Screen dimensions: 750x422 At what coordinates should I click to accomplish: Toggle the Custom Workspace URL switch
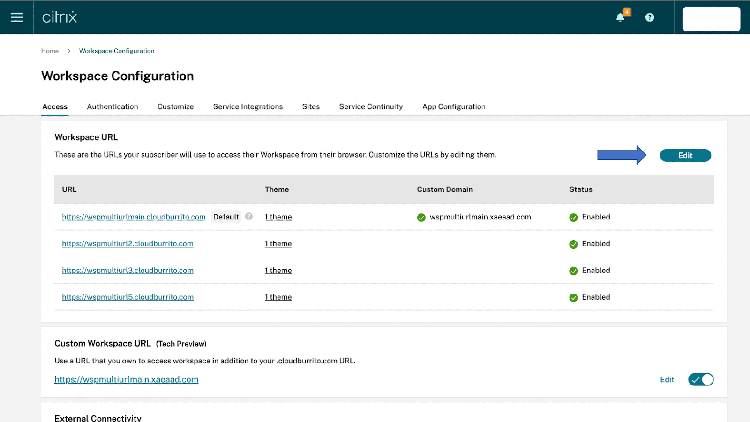click(701, 379)
